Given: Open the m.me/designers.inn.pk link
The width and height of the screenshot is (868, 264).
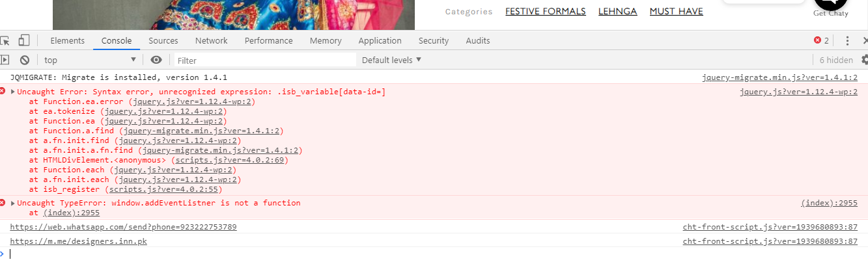Looking at the screenshot, I should pos(78,241).
